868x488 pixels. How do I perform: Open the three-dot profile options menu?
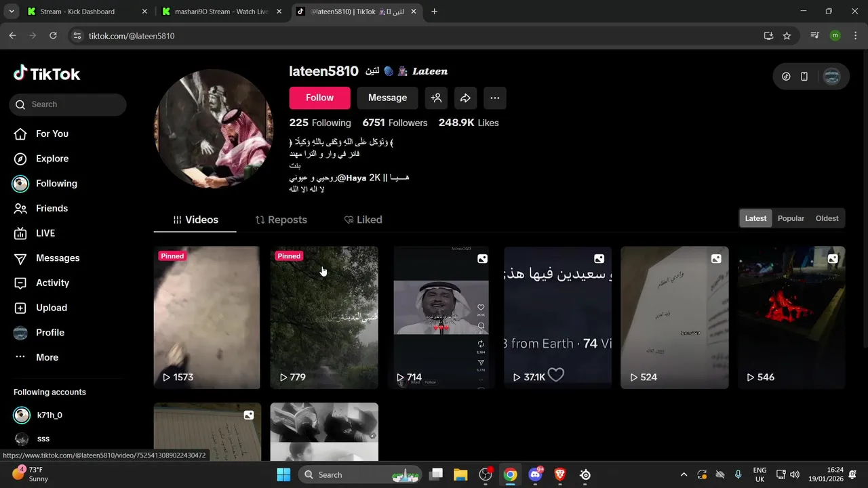pyautogui.click(x=494, y=98)
